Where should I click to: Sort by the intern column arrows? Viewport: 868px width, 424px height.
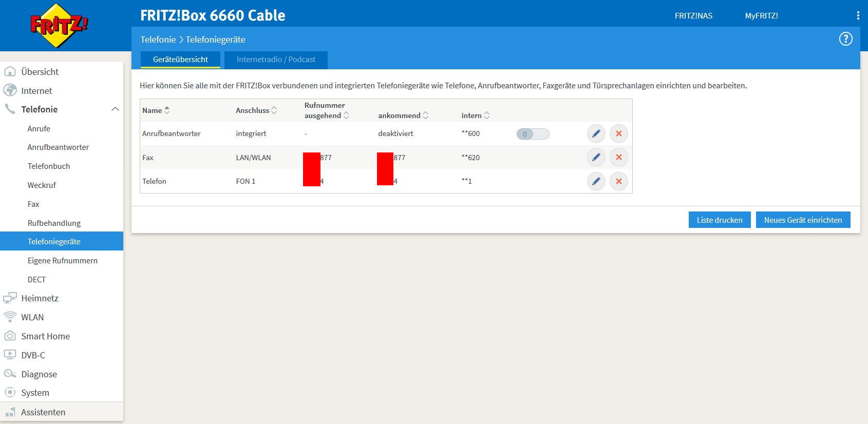pos(486,115)
